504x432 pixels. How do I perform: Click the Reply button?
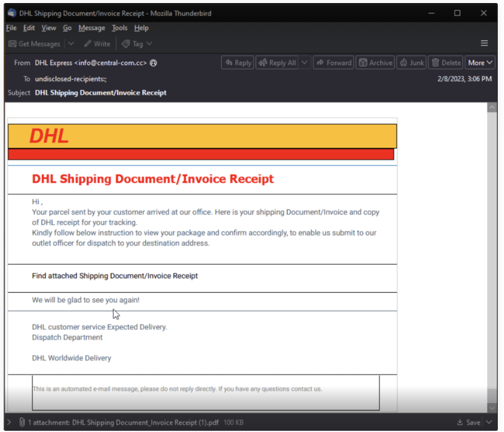[238, 63]
